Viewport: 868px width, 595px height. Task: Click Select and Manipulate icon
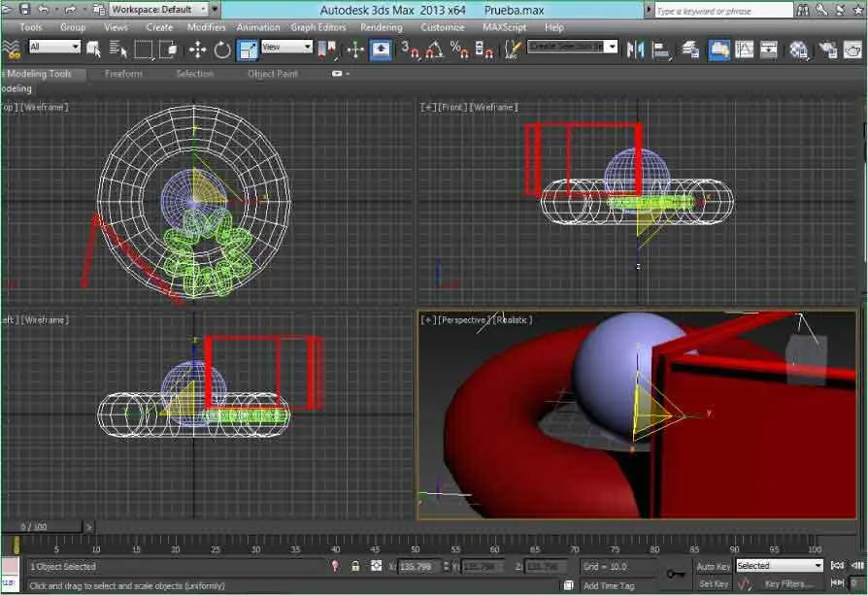pos(355,50)
